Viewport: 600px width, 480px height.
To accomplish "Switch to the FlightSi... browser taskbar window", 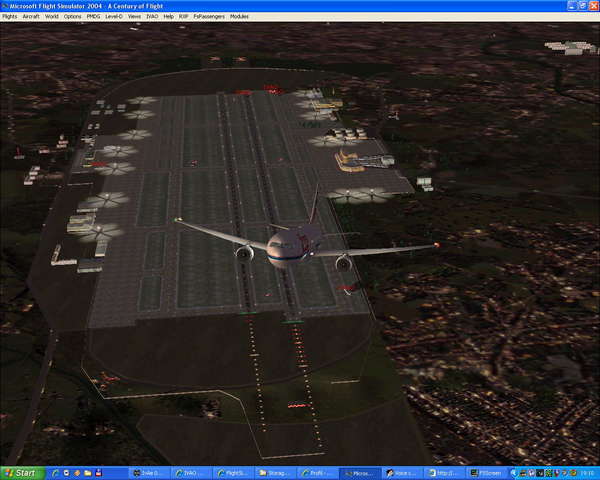I will click(x=232, y=473).
